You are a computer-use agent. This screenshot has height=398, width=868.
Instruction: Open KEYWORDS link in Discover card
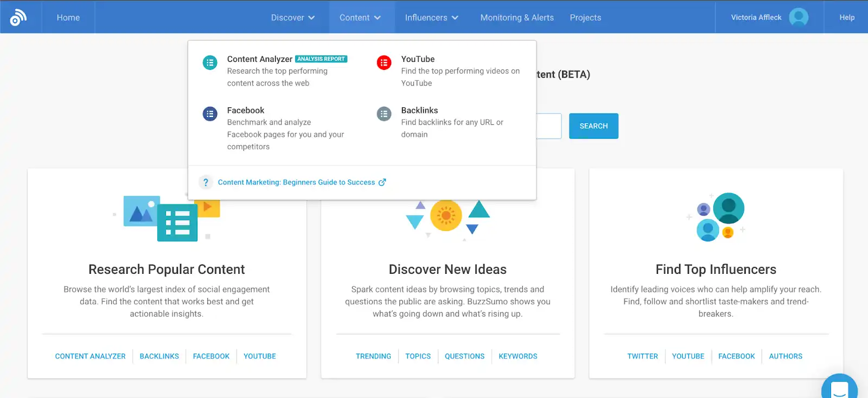coord(518,356)
